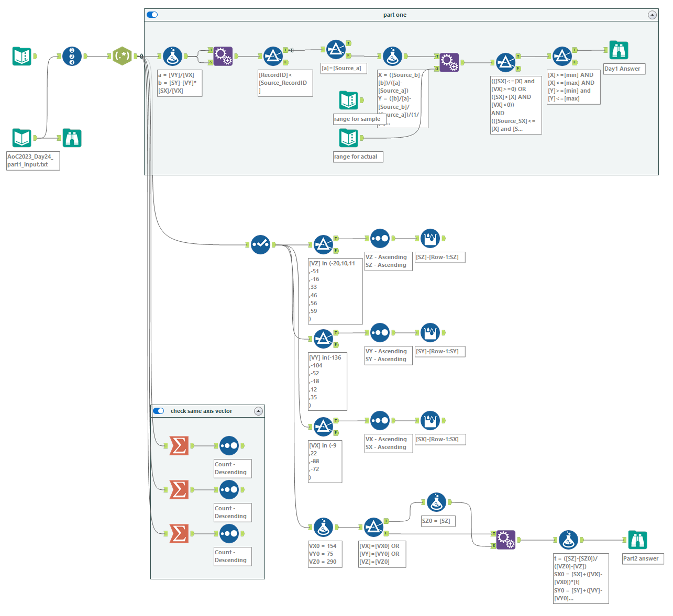The width and height of the screenshot is (673, 616).
Task: Click the SZ0 = [SZ] annotation box
Action: click(438, 521)
